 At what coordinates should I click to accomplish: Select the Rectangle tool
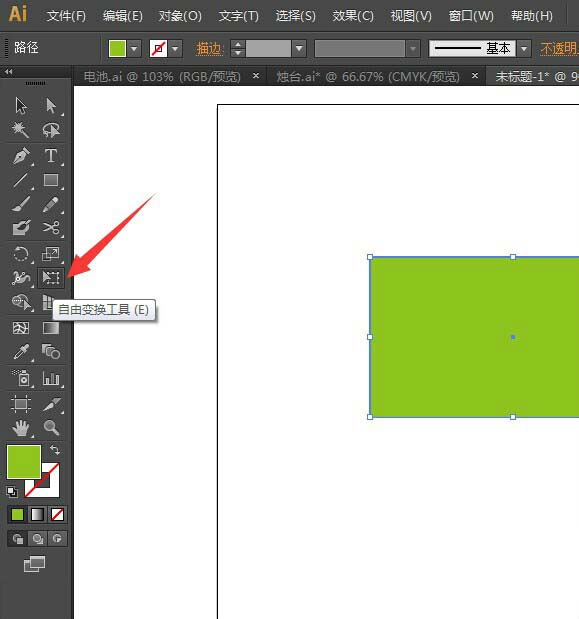click(51, 180)
